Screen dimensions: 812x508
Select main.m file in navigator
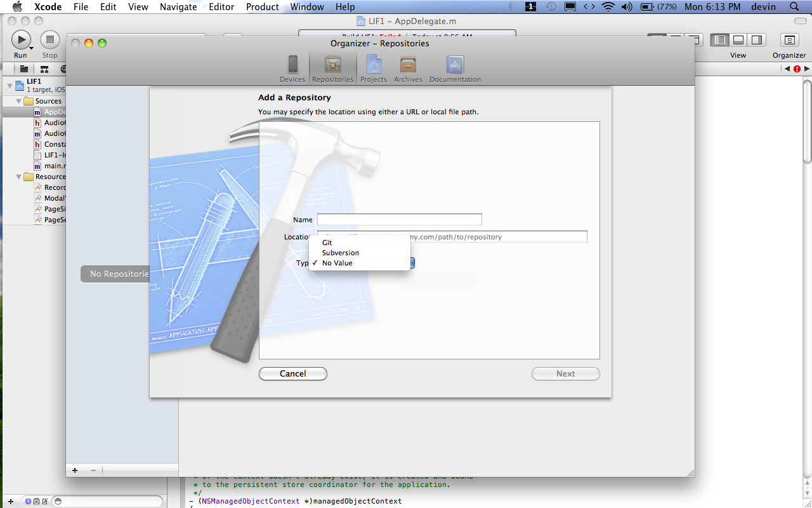(50, 166)
